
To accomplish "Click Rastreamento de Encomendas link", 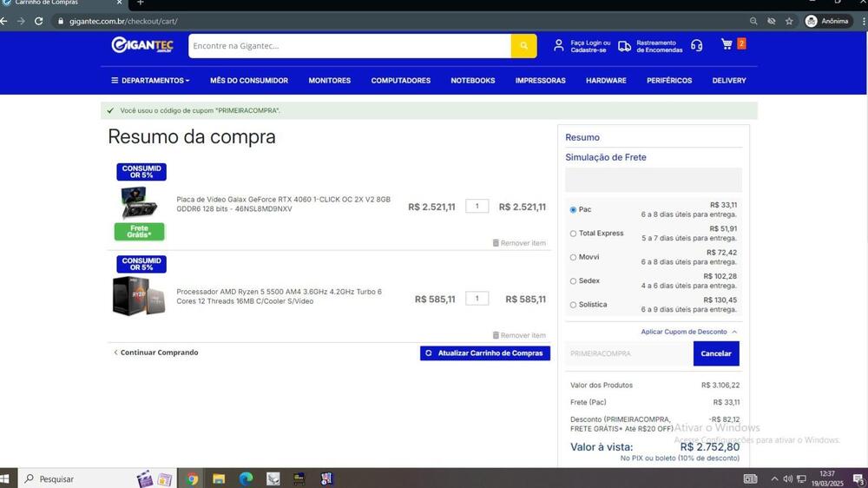I will tap(660, 46).
